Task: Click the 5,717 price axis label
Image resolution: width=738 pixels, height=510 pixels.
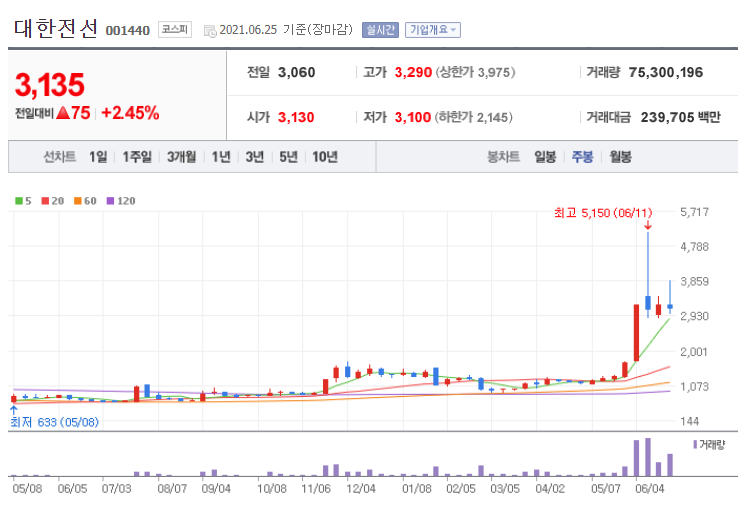Action: click(694, 212)
